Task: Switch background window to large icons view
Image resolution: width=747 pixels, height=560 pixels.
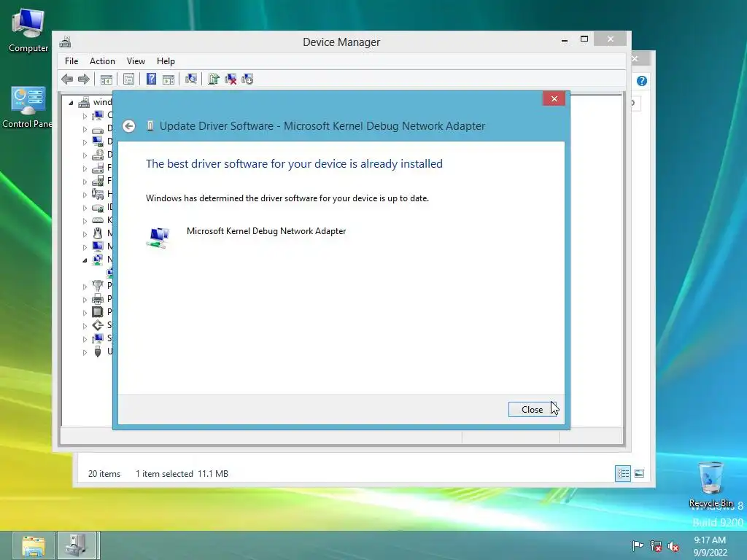Action: (639, 474)
